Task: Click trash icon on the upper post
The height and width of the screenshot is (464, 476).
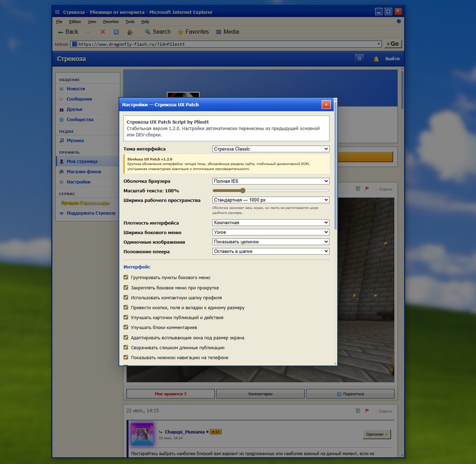Action: [x=358, y=189]
